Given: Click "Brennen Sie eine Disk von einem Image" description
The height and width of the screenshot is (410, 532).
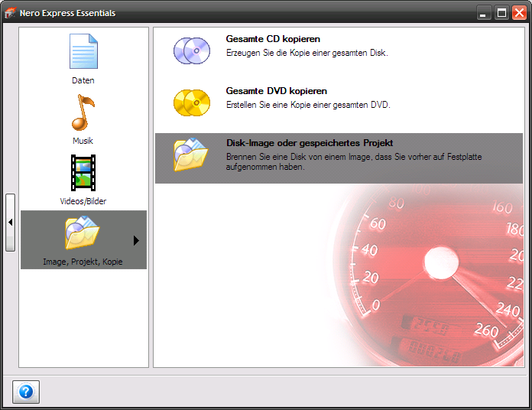Looking at the screenshot, I should 354,162.
